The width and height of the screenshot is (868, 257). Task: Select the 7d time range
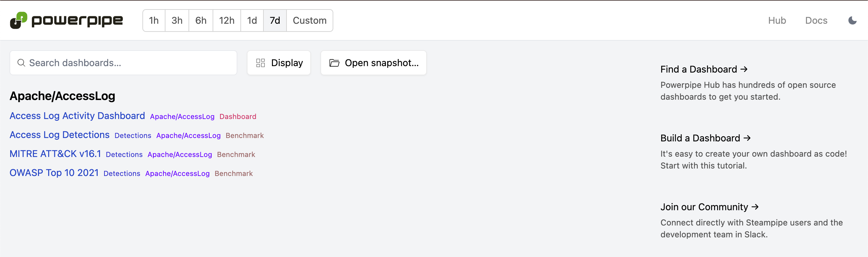(x=275, y=21)
